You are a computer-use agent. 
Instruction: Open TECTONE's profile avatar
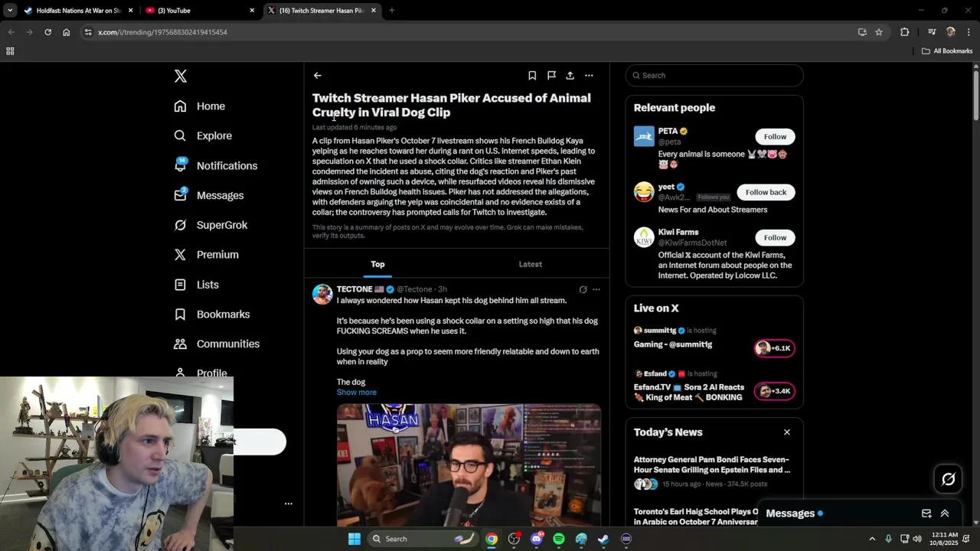[x=322, y=295]
